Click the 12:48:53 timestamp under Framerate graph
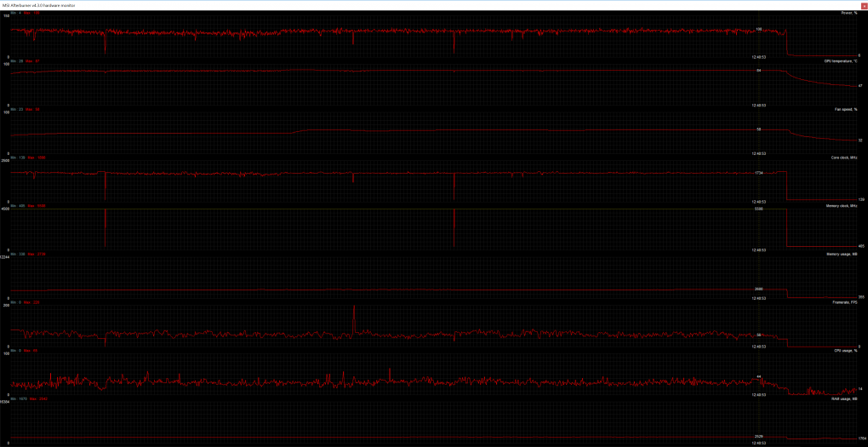This screenshot has height=447, width=868. pyautogui.click(x=758, y=347)
